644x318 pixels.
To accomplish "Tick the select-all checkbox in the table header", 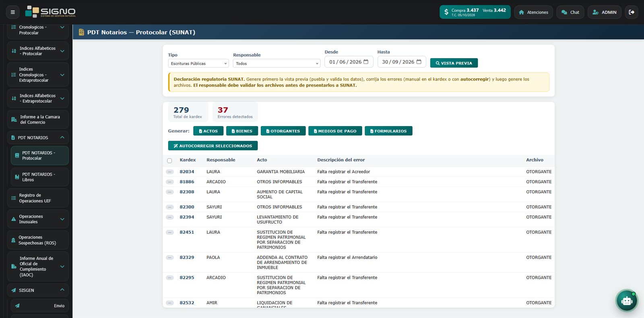I will (x=169, y=160).
